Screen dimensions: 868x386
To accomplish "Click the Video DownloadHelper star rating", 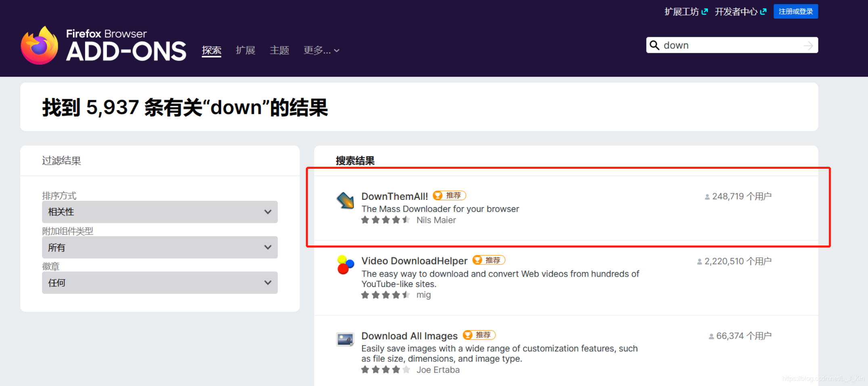I will (385, 295).
